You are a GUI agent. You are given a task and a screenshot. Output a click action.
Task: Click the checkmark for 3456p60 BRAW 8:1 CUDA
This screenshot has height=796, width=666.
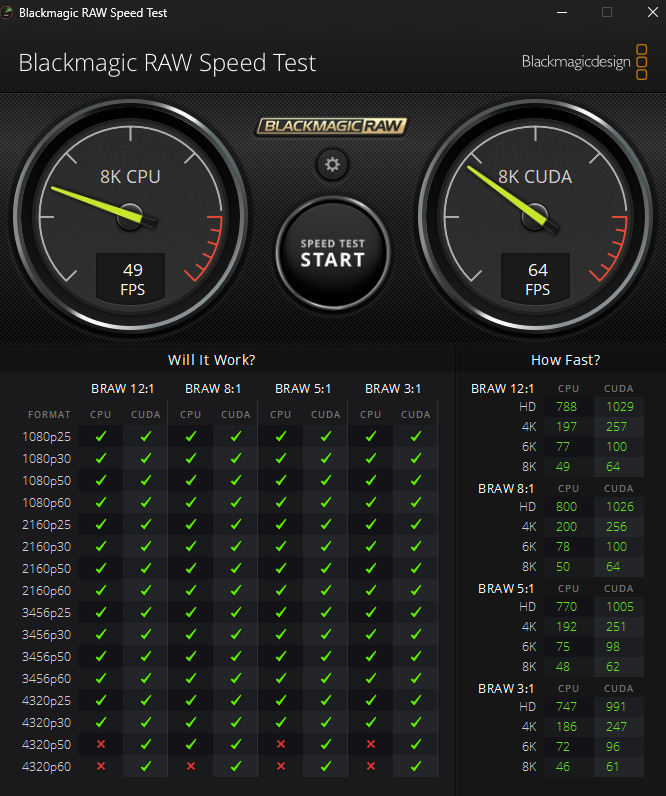pos(236,678)
